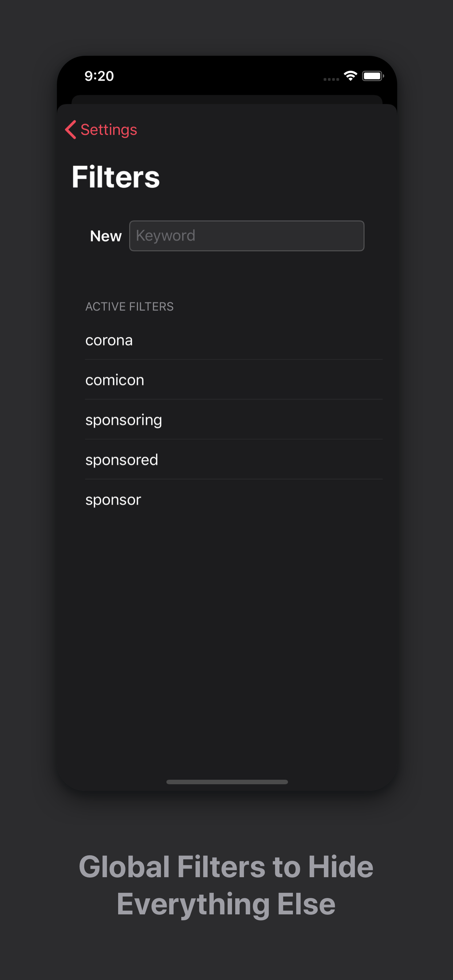Click the ACTIVE FILTERS section header
The width and height of the screenshot is (453, 980).
click(x=129, y=307)
